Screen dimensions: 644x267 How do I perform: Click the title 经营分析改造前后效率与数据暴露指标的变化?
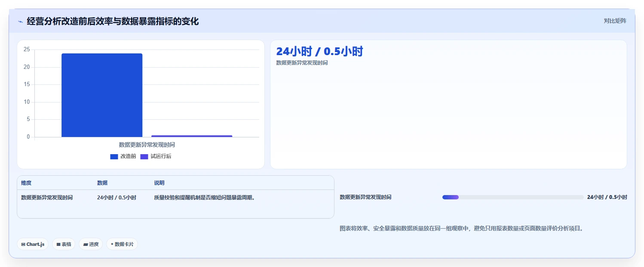pyautogui.click(x=113, y=21)
